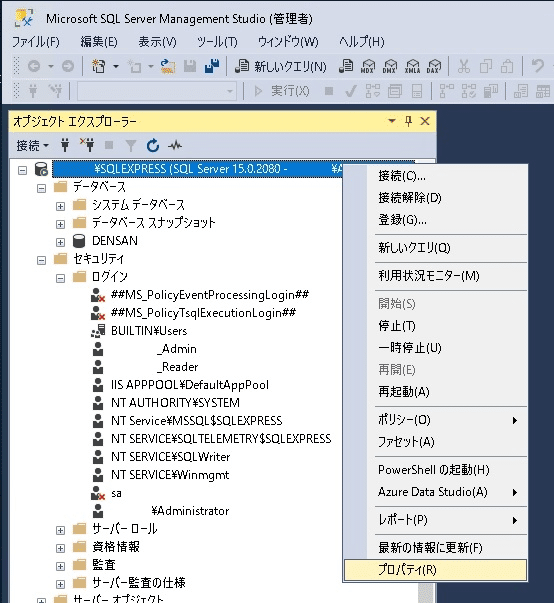
Task: Select the BUILTIN¥Users login
Action: pyautogui.click(x=149, y=331)
